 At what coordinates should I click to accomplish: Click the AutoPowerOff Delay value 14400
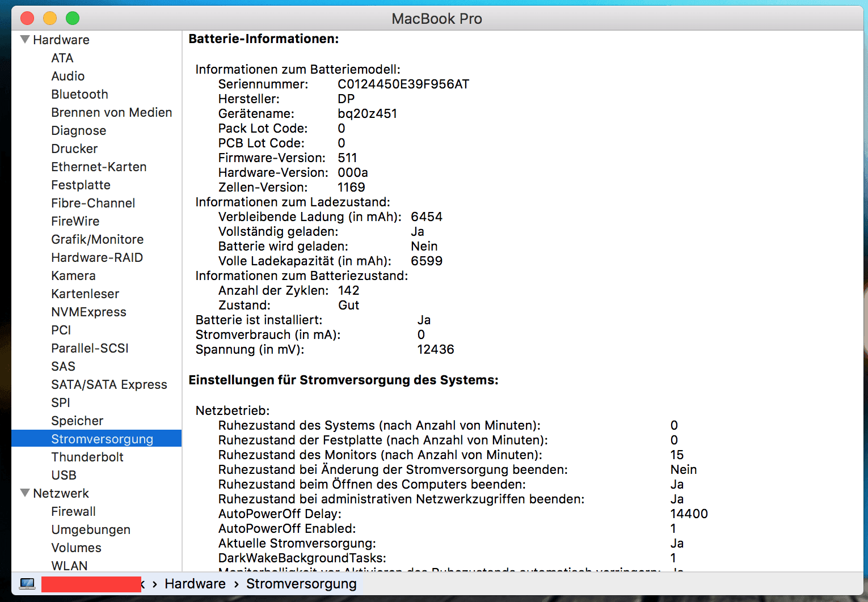(x=689, y=514)
